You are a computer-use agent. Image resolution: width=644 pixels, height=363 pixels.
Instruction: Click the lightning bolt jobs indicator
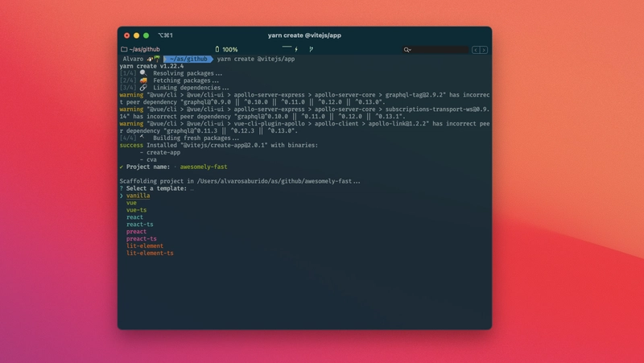coord(296,49)
